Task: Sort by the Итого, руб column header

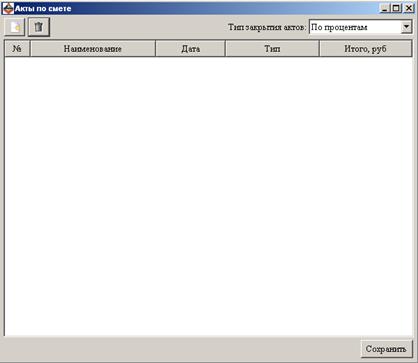Action: point(366,49)
